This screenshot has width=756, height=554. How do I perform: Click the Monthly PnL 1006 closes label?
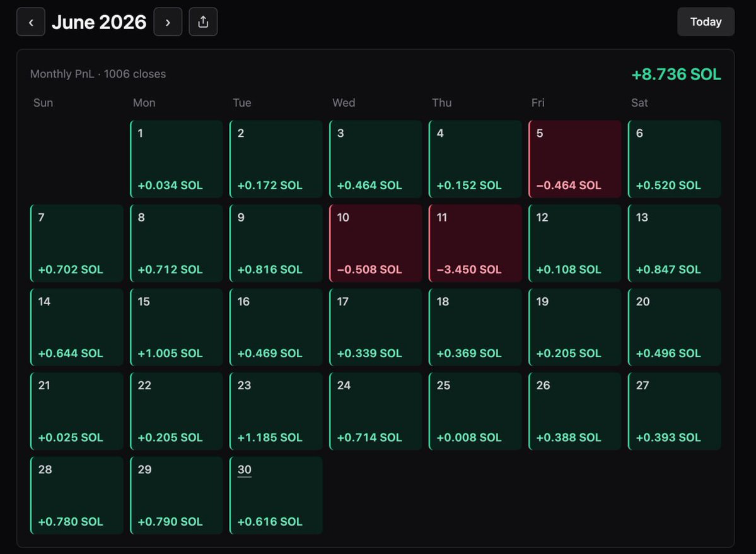98,74
